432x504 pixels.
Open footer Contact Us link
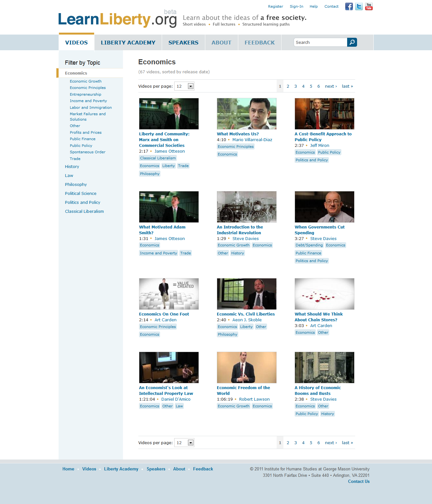pos(359,481)
